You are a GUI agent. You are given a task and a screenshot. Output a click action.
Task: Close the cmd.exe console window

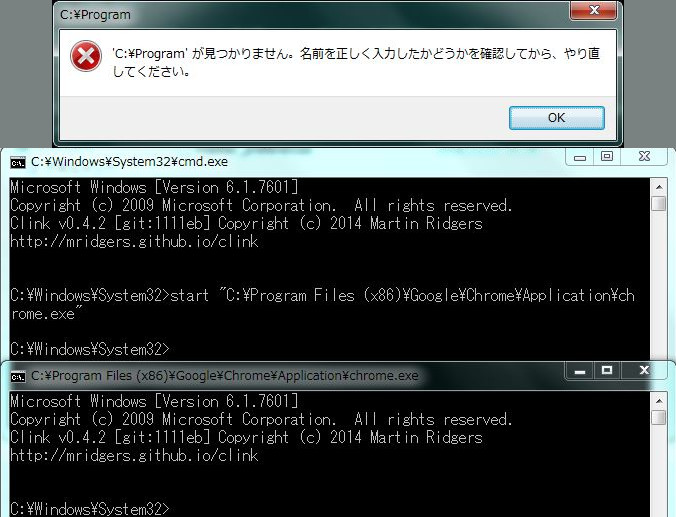point(644,157)
